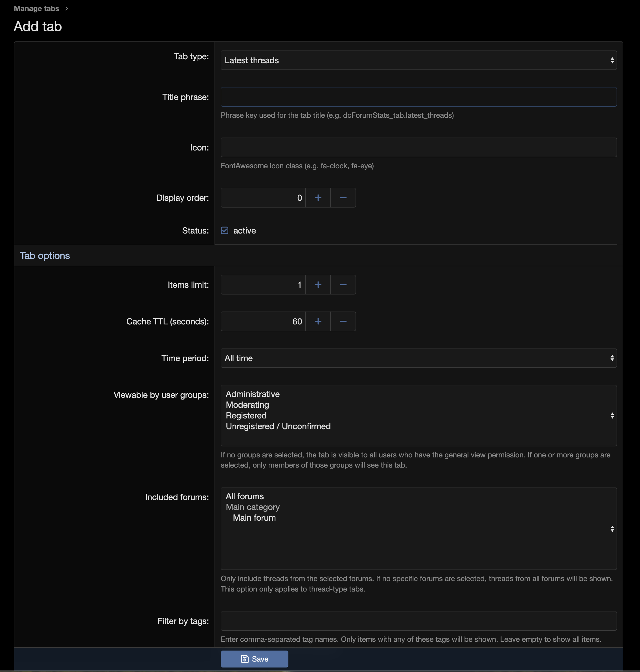
Task: Choose Main forum under Main category
Action: point(254,518)
